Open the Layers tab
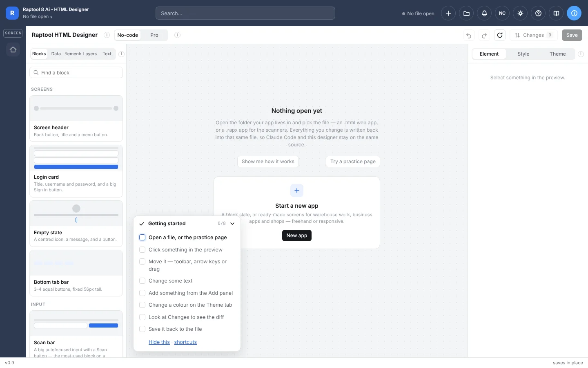 click(90, 54)
